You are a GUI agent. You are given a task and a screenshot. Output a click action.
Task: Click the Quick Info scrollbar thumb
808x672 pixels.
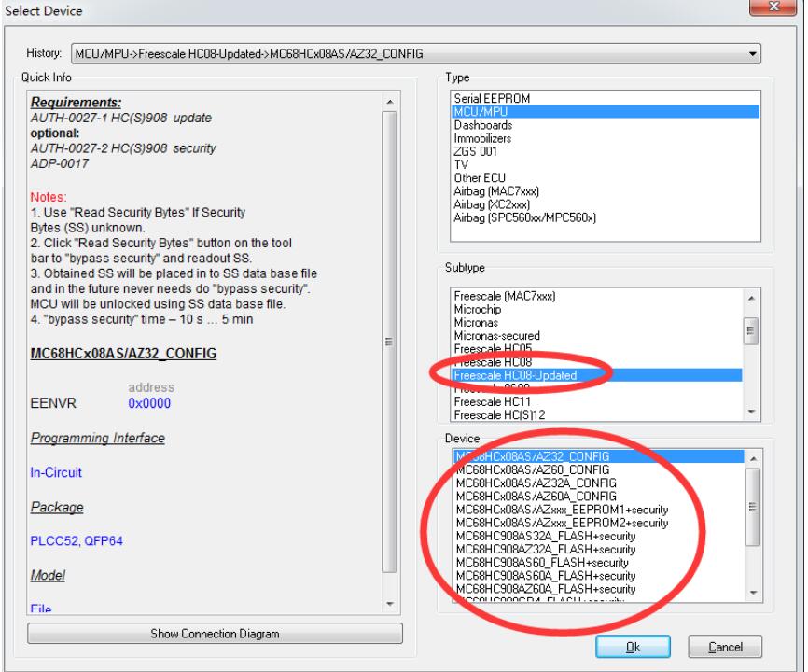(390, 342)
